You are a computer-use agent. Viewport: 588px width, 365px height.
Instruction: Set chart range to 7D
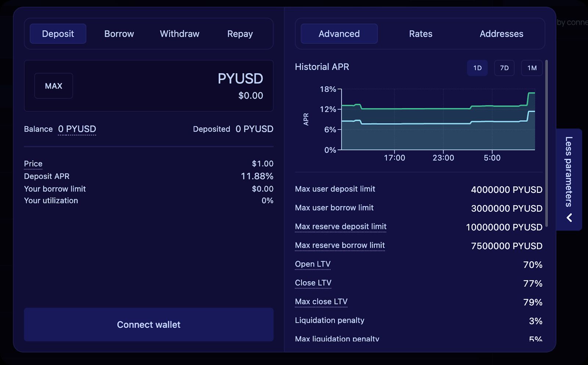504,68
